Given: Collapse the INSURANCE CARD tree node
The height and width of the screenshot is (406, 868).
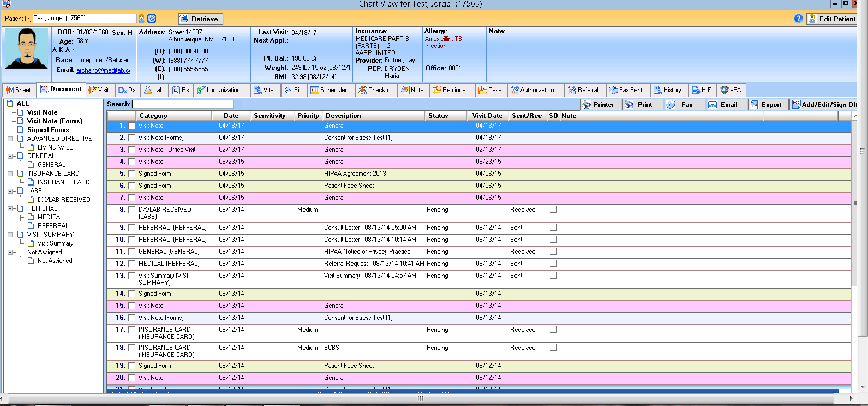Looking at the screenshot, I should pos(10,174).
